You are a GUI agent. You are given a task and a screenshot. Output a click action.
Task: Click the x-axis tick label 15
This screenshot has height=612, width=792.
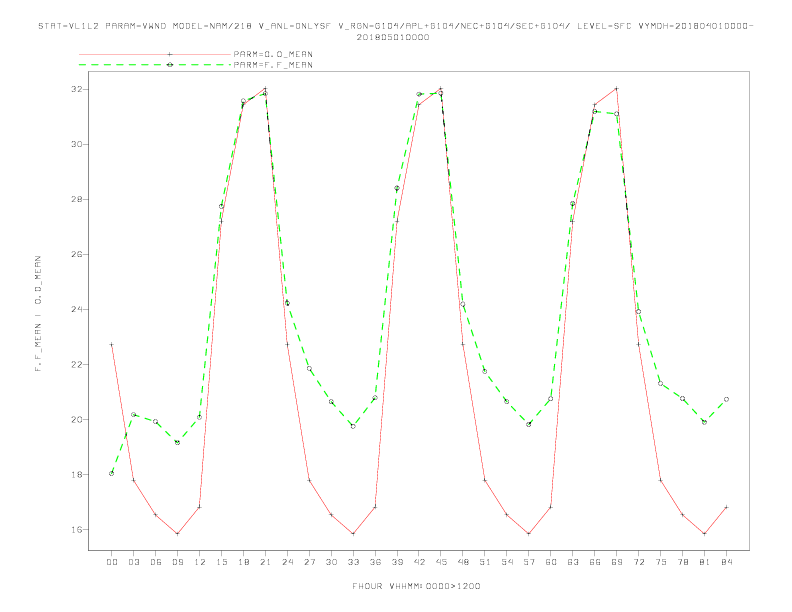[221, 562]
